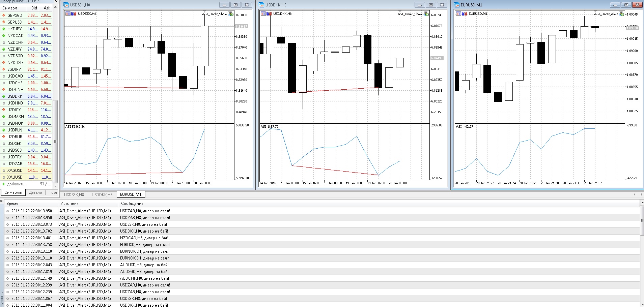Select the USDJPY row in Market Watch
Image resolution: width=644 pixels, height=307 pixels.
click(x=26, y=110)
